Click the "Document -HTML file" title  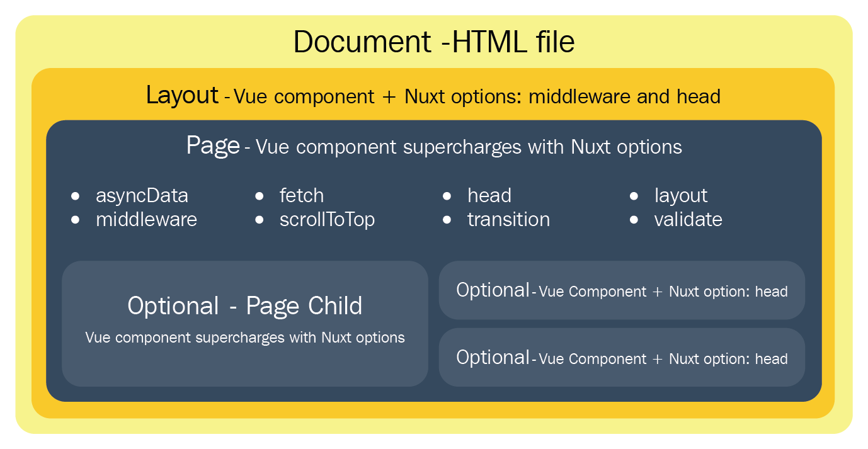[433, 43]
